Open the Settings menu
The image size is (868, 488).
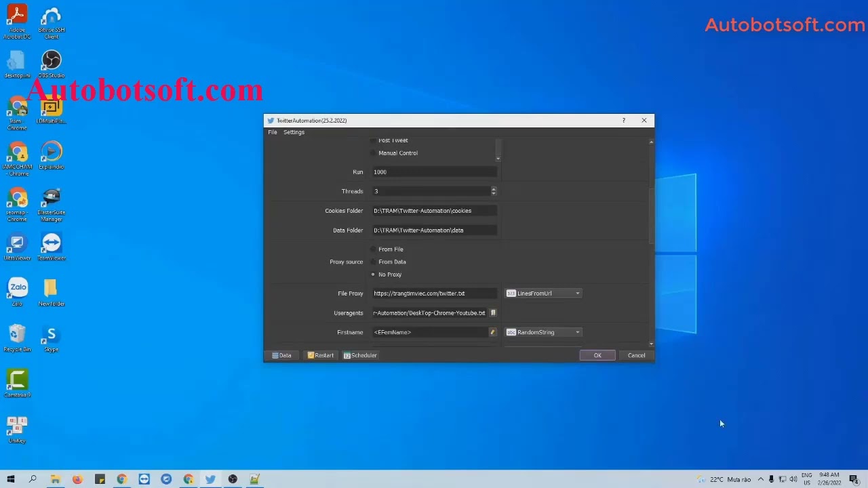point(294,132)
